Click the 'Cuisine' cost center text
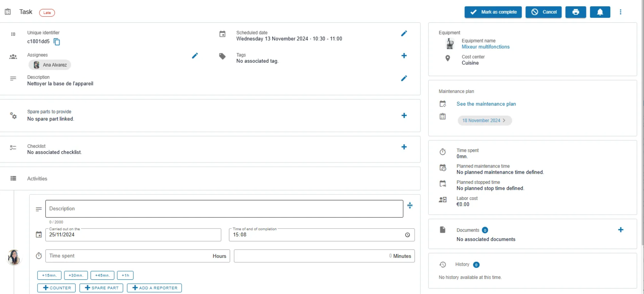Viewport: 644px width, 294px height. point(470,63)
